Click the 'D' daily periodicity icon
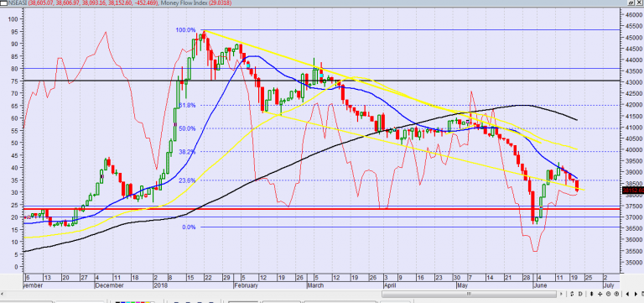This screenshot has height=303, width=644. click(580, 294)
